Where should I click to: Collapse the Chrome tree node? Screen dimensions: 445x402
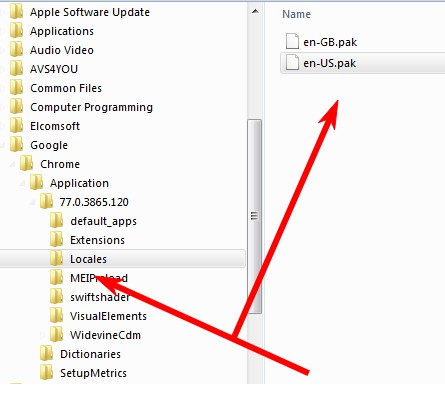[12, 164]
